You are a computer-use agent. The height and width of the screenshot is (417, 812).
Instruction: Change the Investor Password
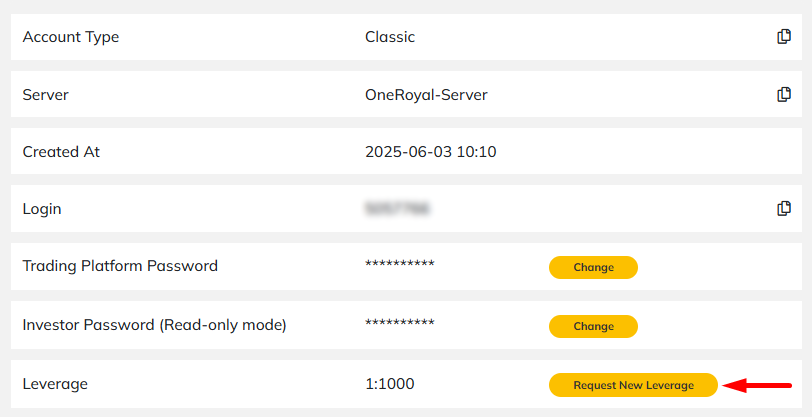pos(593,326)
